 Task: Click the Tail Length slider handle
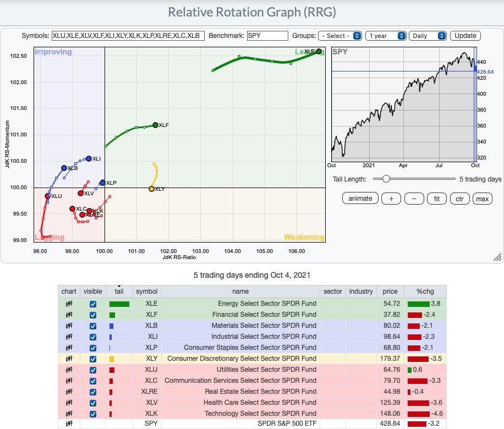pyautogui.click(x=386, y=179)
